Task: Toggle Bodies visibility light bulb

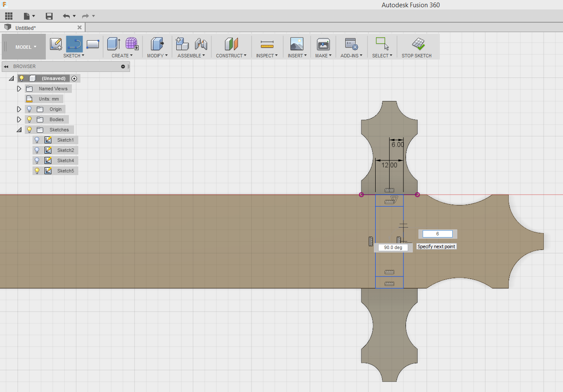Action: [x=30, y=119]
